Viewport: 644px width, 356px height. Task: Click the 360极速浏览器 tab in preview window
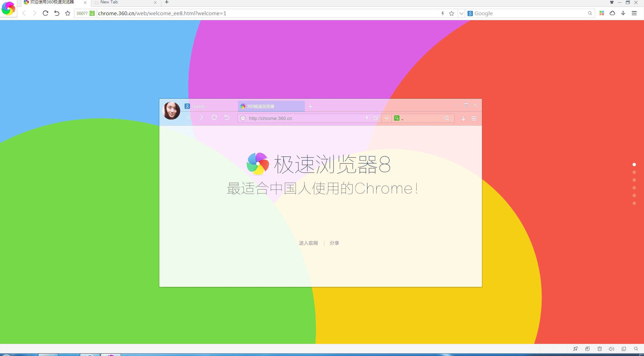[x=271, y=106]
